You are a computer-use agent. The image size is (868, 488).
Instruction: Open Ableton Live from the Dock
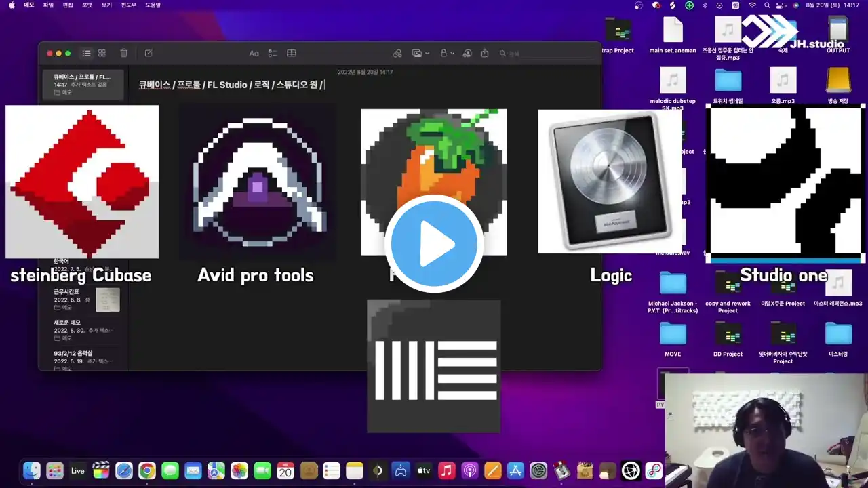pyautogui.click(x=77, y=470)
